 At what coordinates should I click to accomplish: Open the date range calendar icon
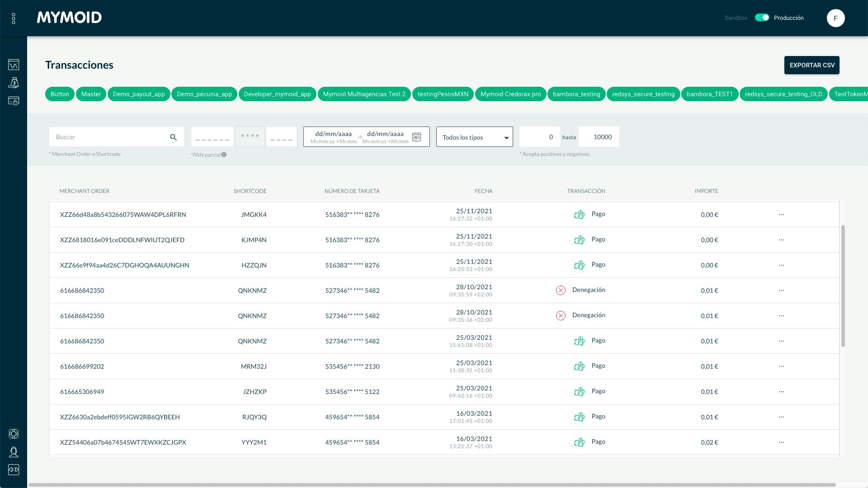(x=416, y=137)
